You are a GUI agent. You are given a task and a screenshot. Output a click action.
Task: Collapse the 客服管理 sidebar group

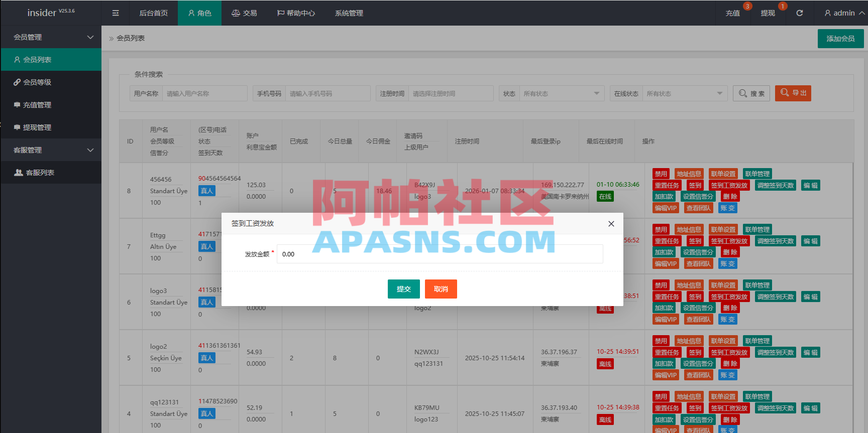[51, 150]
